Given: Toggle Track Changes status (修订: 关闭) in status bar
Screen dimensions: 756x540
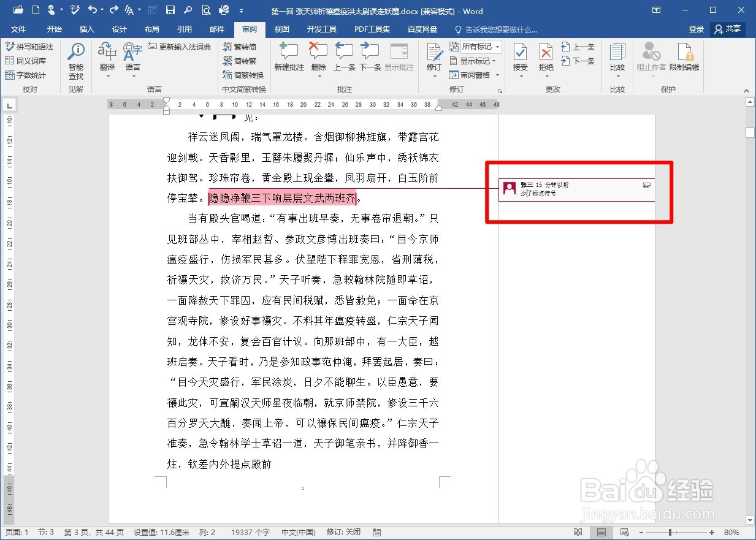Looking at the screenshot, I should click(x=343, y=532).
